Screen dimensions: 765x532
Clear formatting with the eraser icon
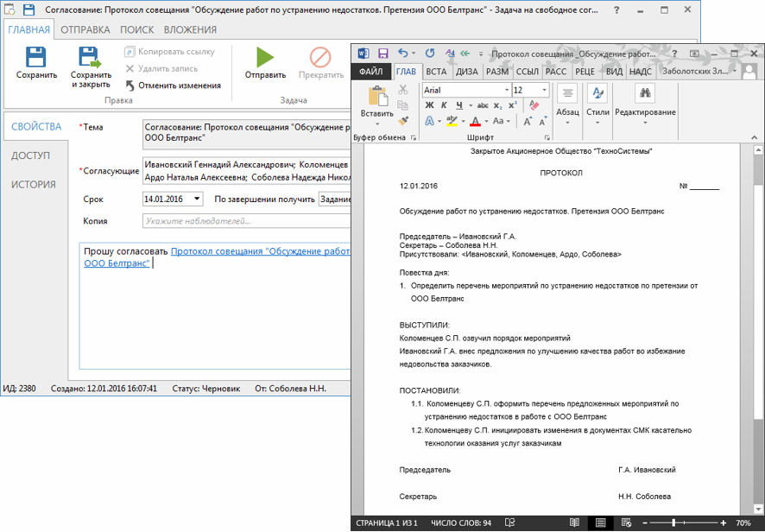534,105
